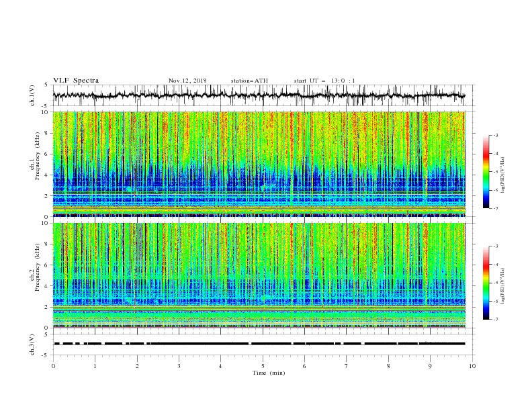Click the 'VLF Spectra' title text

tap(76, 81)
